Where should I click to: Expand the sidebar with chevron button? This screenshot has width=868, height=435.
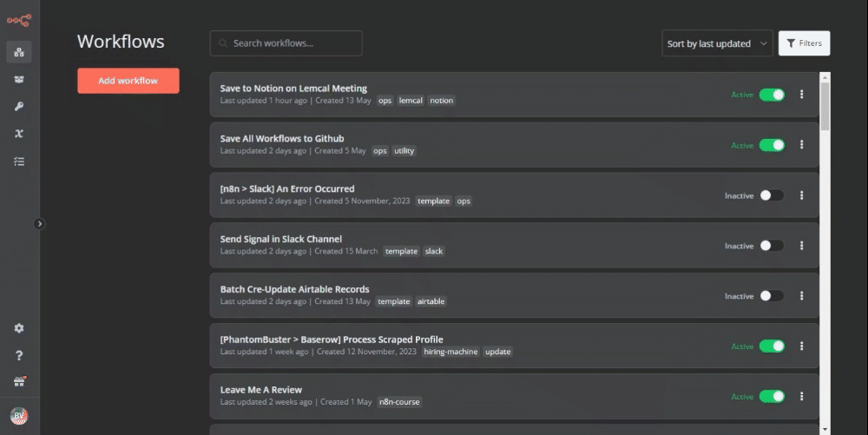pyautogui.click(x=39, y=224)
